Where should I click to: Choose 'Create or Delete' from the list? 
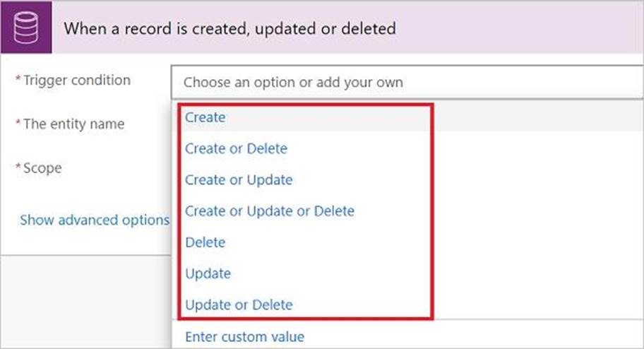[x=236, y=148]
